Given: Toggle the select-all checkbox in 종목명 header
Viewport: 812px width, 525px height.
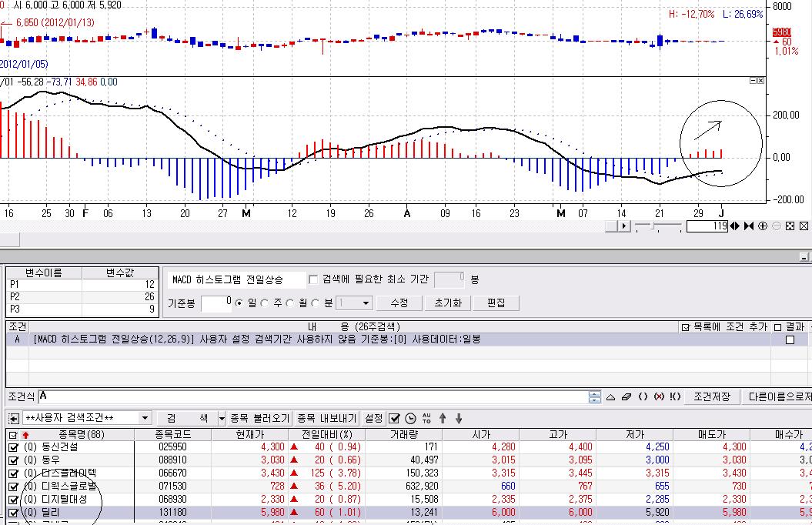Looking at the screenshot, I should pyautogui.click(x=13, y=436).
